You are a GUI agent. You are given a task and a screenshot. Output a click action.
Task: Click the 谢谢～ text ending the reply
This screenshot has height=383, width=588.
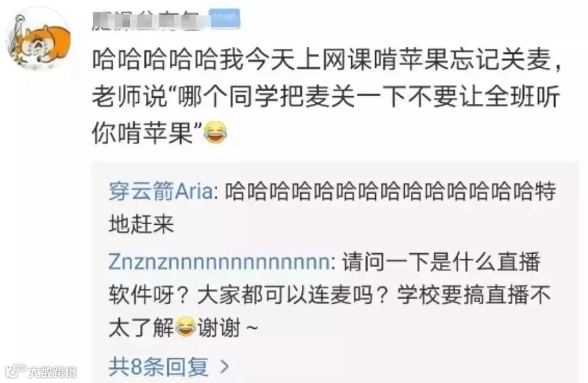pyautogui.click(x=228, y=328)
